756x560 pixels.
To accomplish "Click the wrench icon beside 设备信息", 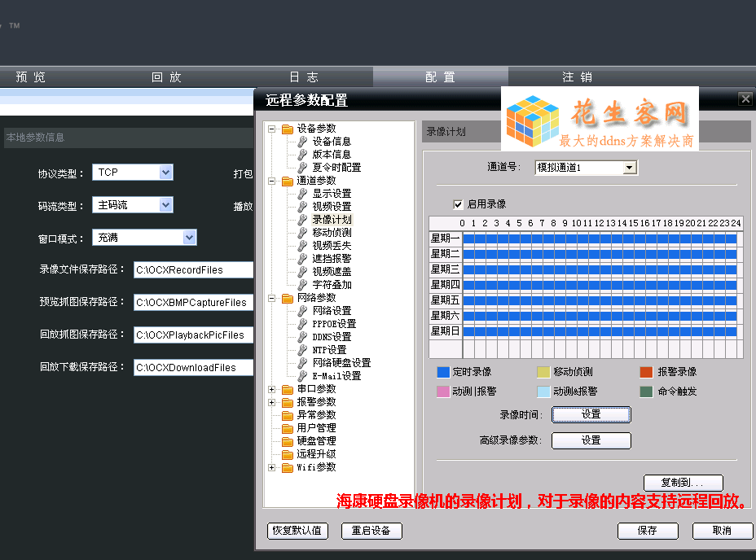I will pyautogui.click(x=302, y=142).
